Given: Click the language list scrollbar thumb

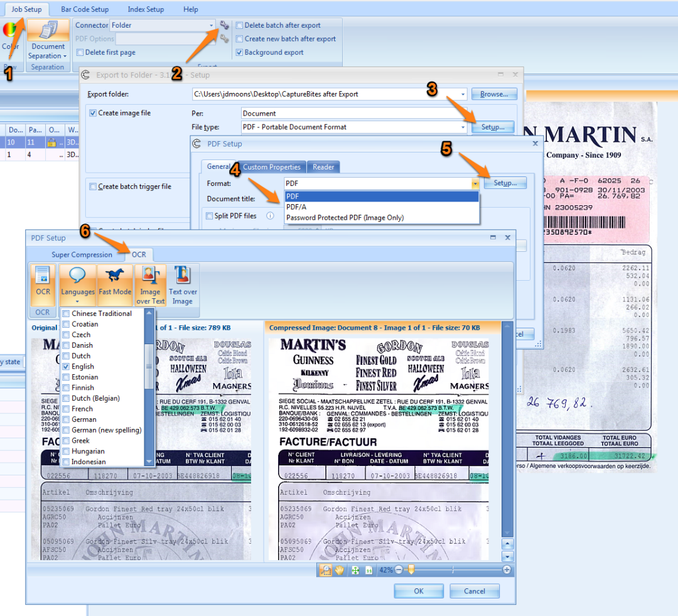Looking at the screenshot, I should pyautogui.click(x=149, y=365).
